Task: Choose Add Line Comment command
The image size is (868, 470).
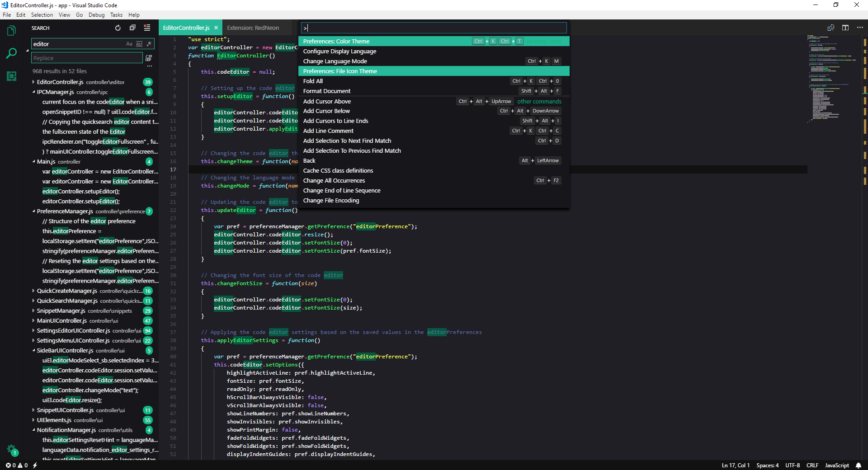Action: [x=434, y=131]
